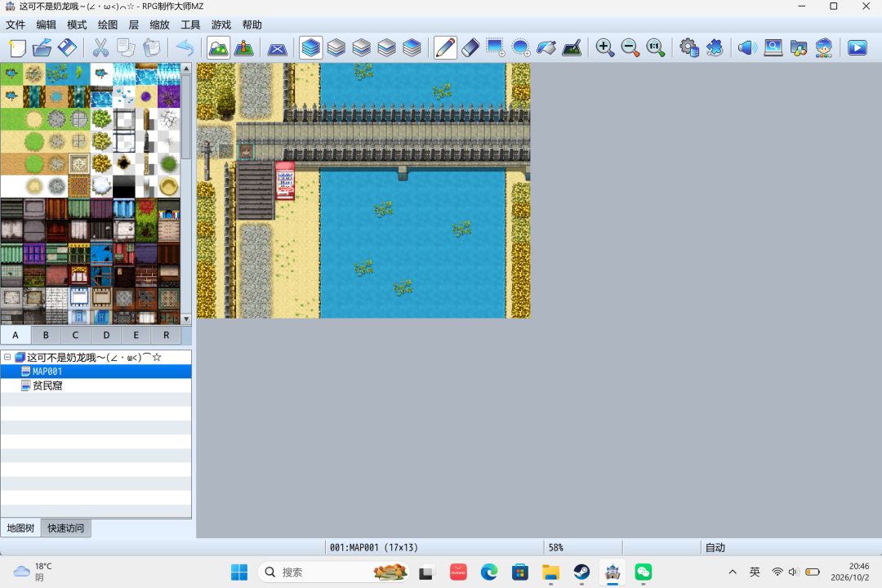The height and width of the screenshot is (588, 882).
Task: Save the project with the floppy disk icon
Action: (x=68, y=48)
